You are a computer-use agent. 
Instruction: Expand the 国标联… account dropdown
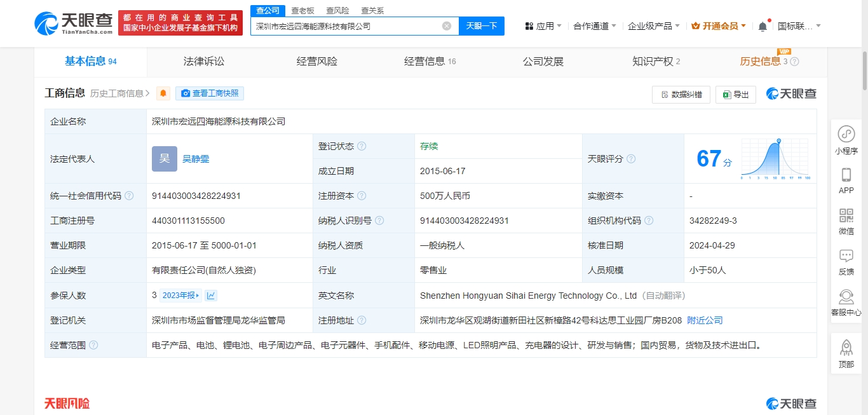(x=799, y=26)
